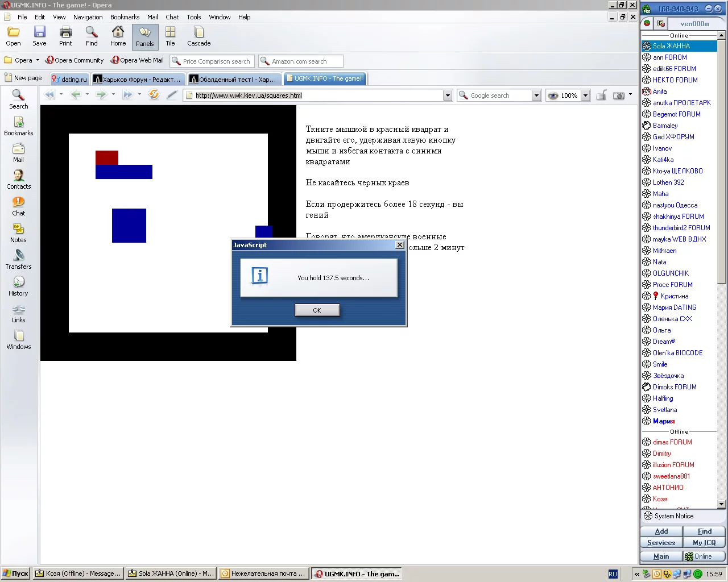Switch to the Харьков Форум tab
Viewport: 728px width, 582px height.
pyautogui.click(x=139, y=79)
